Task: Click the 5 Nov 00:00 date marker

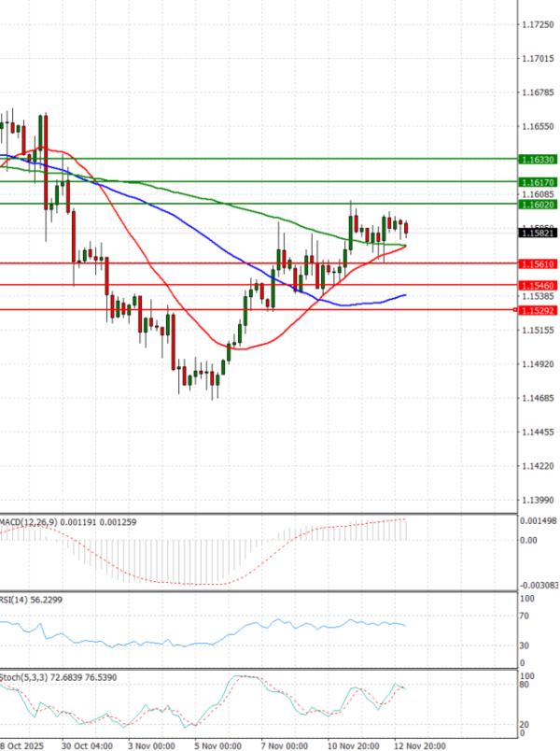Action: 217,744
